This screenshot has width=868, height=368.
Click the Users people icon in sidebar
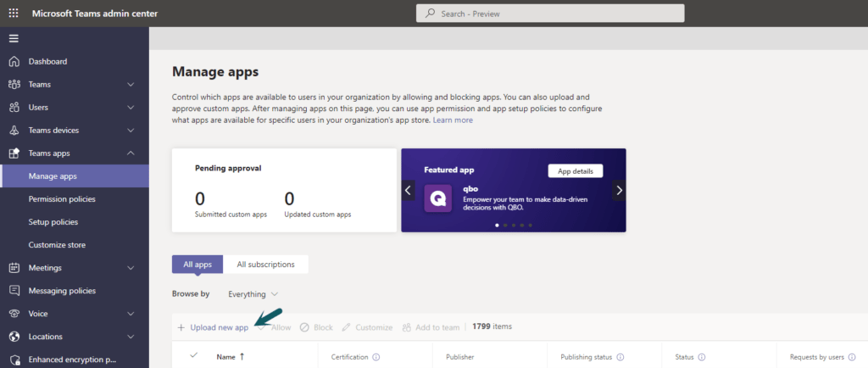tap(14, 108)
